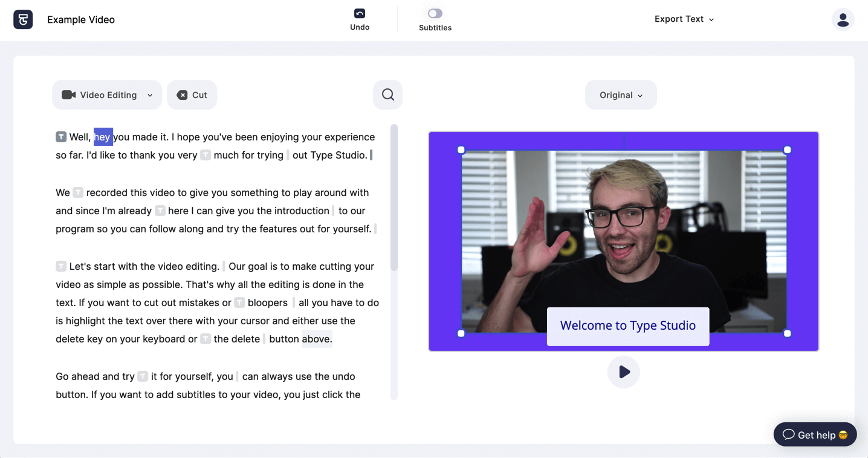Play the video preview

point(624,372)
